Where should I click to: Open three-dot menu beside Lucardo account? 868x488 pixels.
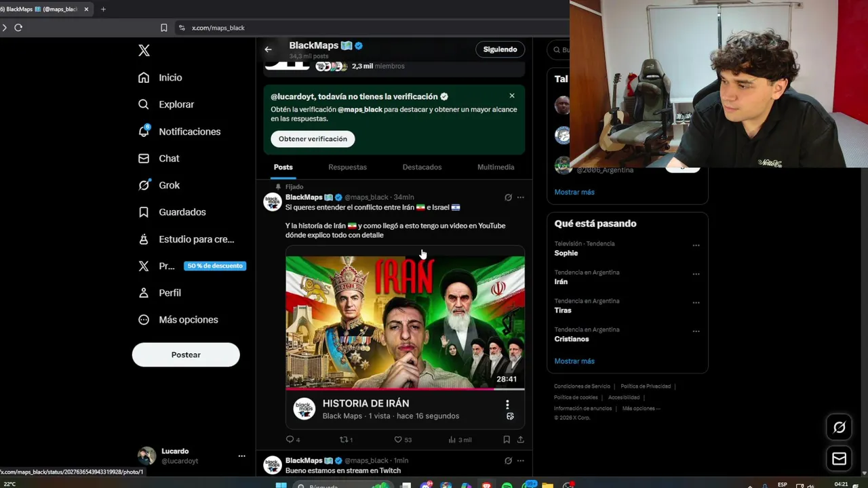tap(241, 456)
